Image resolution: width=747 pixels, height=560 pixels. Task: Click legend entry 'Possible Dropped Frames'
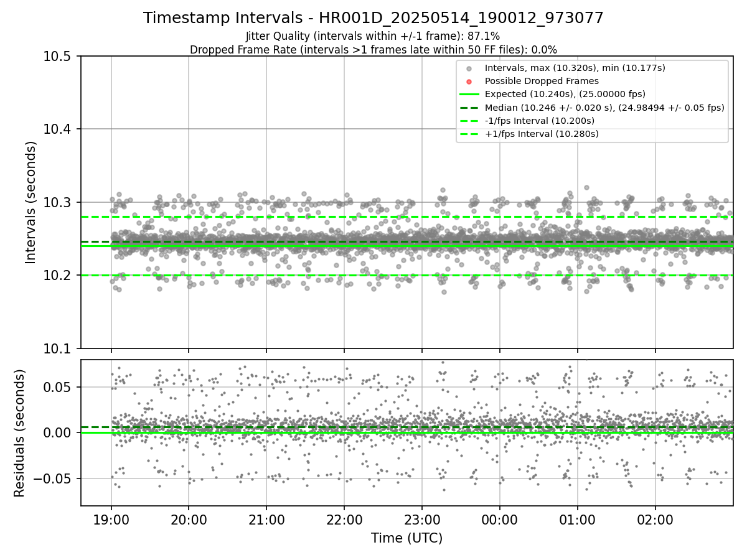tap(542, 81)
